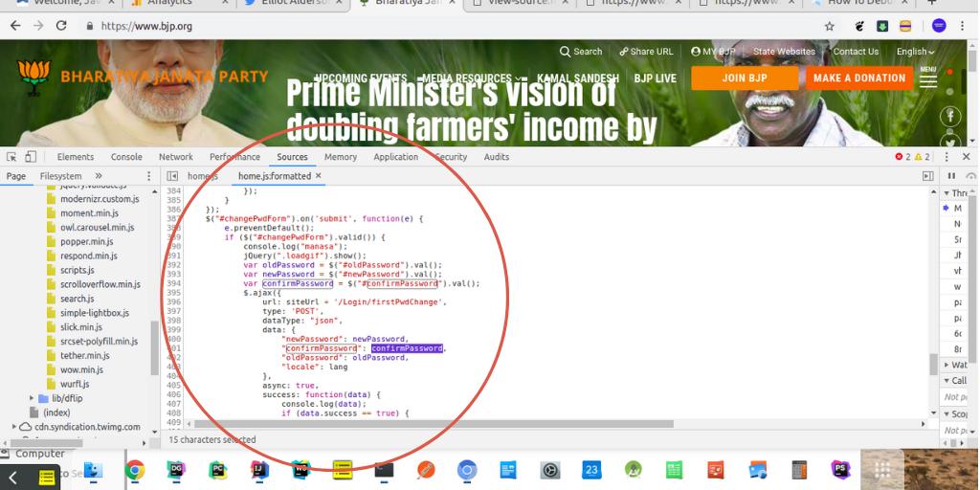Open PyCharm from the dock
980x490 pixels.
coord(217,469)
